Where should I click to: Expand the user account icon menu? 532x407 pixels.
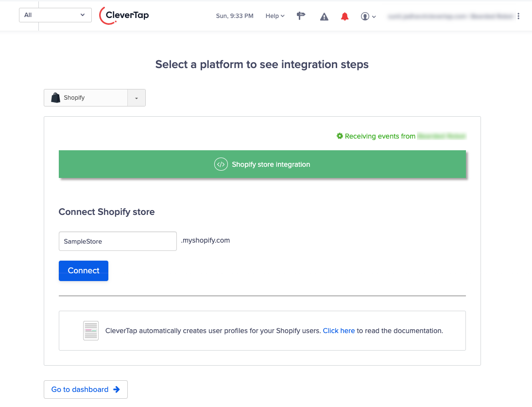tap(368, 17)
